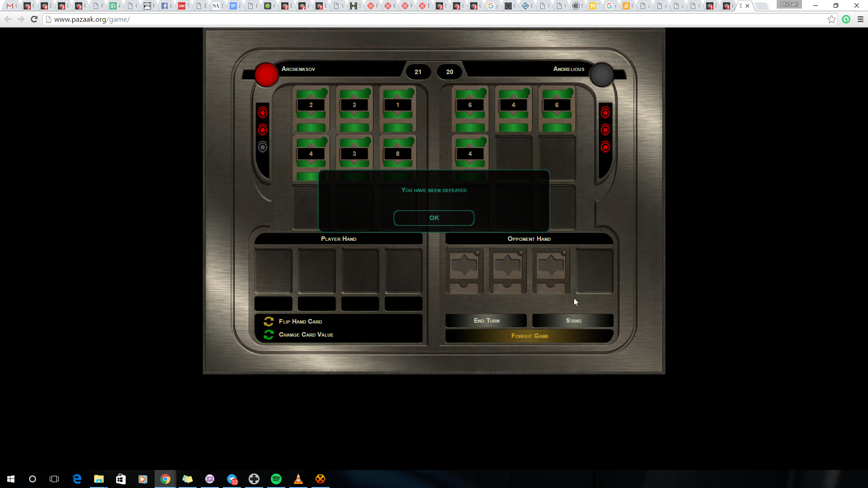
Task: Open VLC media player from the taskbar
Action: pyautogui.click(x=298, y=479)
